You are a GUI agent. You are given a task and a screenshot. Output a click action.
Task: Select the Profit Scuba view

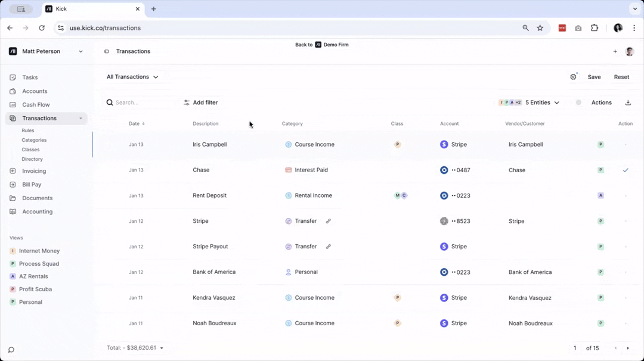point(35,289)
